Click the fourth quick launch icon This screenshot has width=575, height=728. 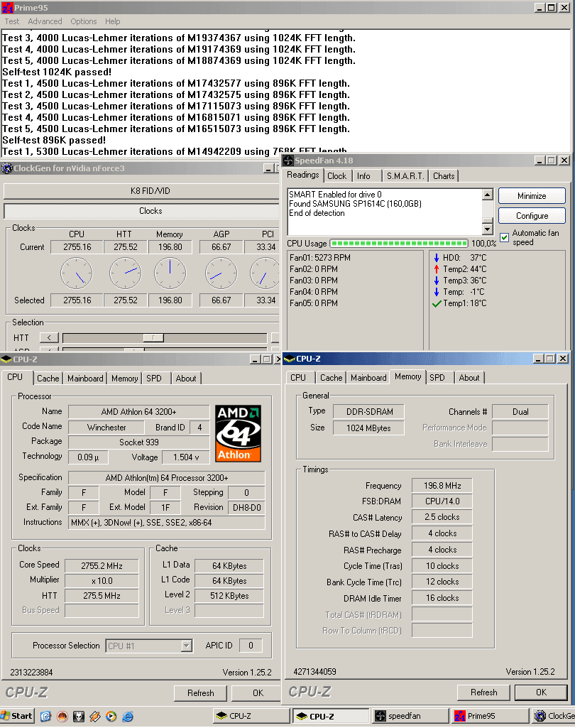pos(95,717)
